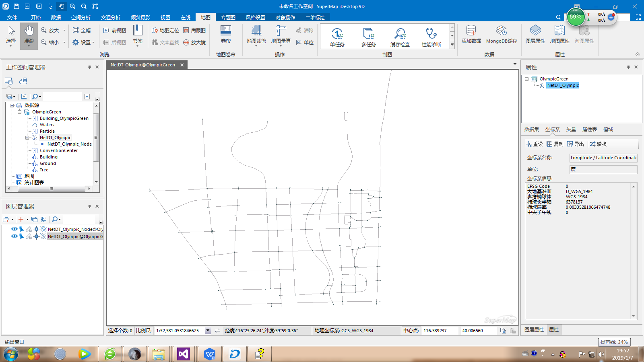644x362 pixels.
Task: Open the dropdown beside the red plus icon
Action: click(27, 219)
